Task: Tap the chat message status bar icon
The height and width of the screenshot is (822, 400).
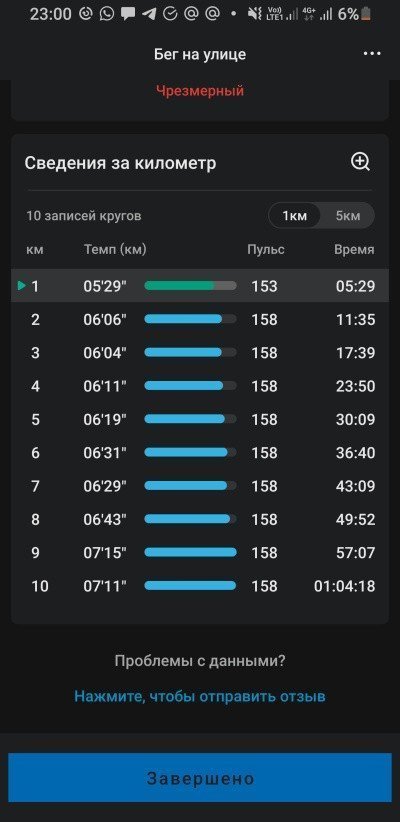Action: 128,14
